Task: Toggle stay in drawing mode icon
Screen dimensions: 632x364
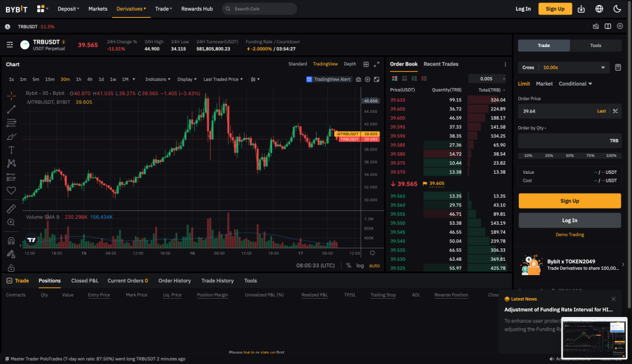Action: click(x=11, y=254)
